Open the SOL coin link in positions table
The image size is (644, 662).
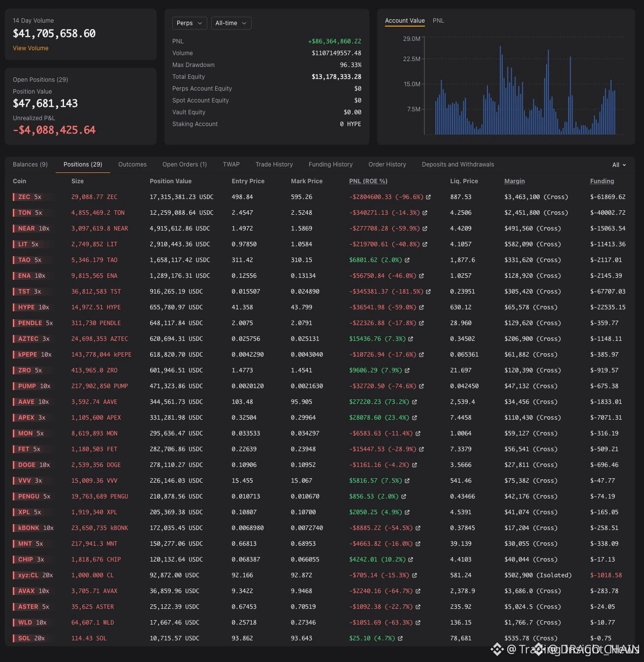coord(24,638)
